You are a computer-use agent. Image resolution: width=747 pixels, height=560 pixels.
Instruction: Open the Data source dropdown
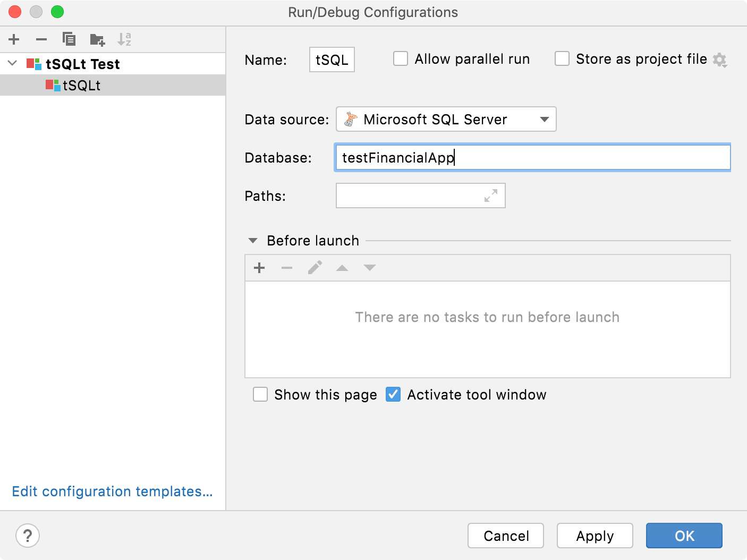544,119
